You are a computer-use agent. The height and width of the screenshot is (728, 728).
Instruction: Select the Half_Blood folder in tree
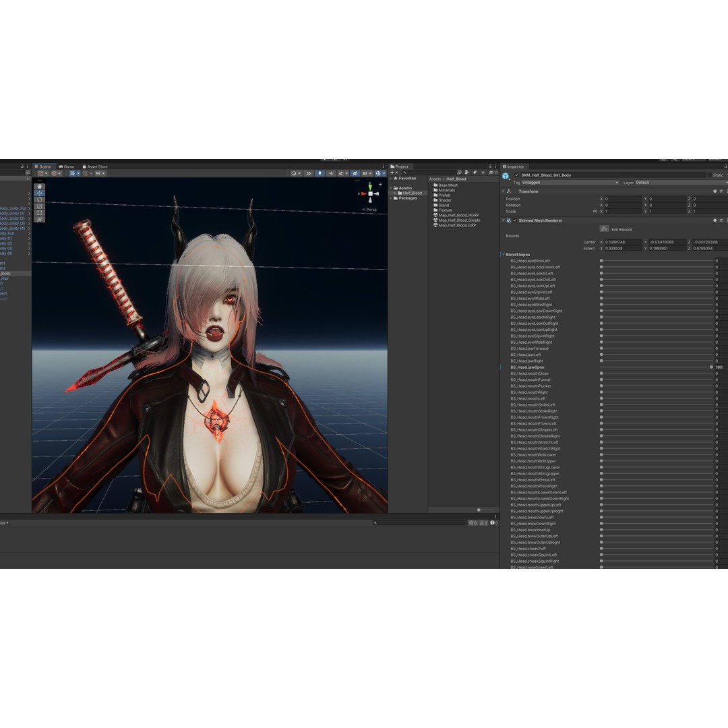point(410,193)
